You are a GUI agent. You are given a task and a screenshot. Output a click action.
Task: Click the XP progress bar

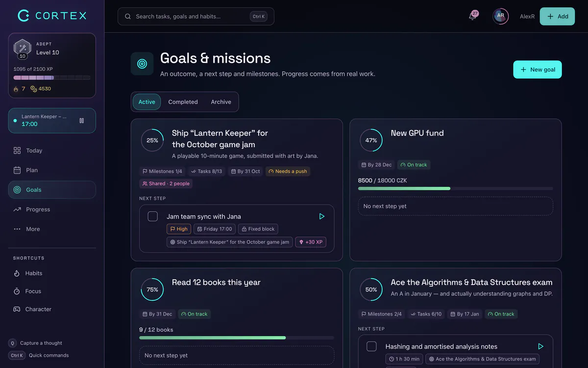click(x=52, y=78)
